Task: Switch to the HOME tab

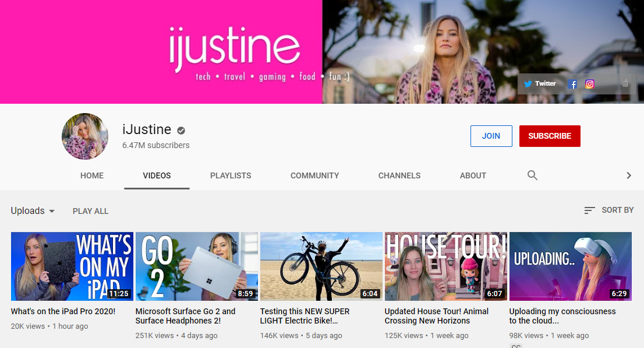Action: (92, 175)
